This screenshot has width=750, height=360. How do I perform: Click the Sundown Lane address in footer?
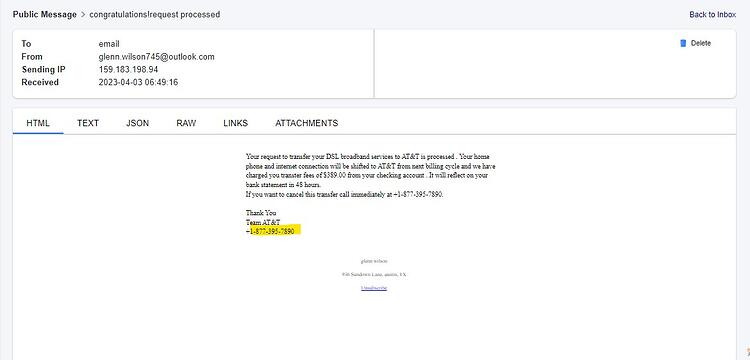click(374, 274)
